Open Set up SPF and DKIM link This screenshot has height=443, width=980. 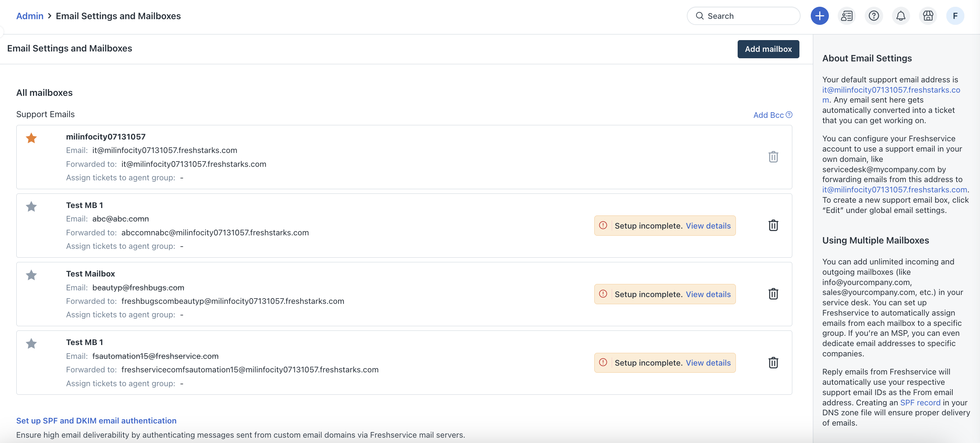click(x=96, y=421)
